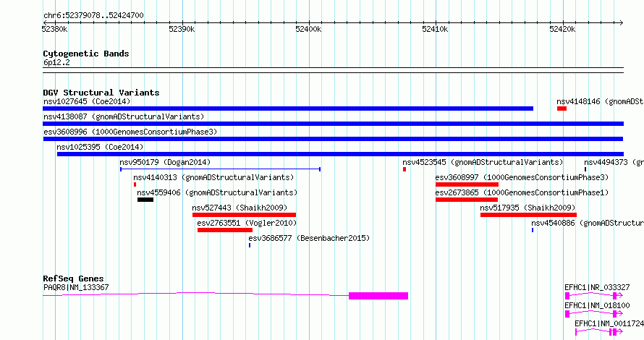This screenshot has width=644, height=340.
Task: Click the 6p12.2 cytogenetic band label
Action: coord(56,63)
